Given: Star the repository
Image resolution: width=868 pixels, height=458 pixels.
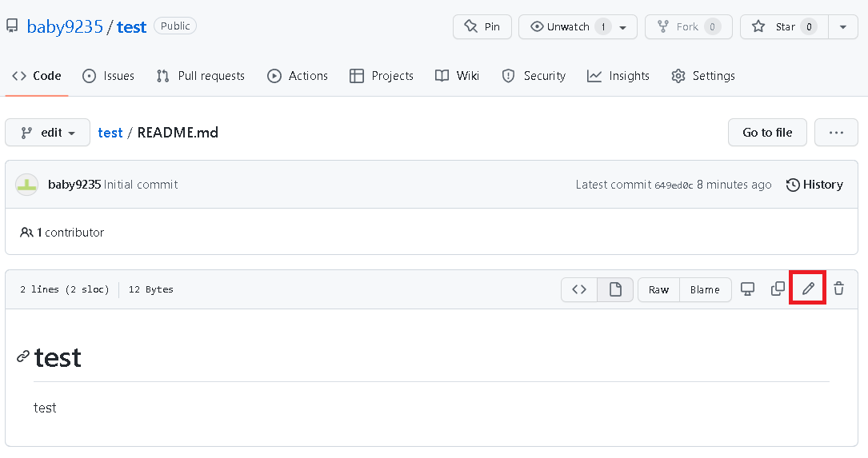Looking at the screenshot, I should pyautogui.click(x=785, y=26).
